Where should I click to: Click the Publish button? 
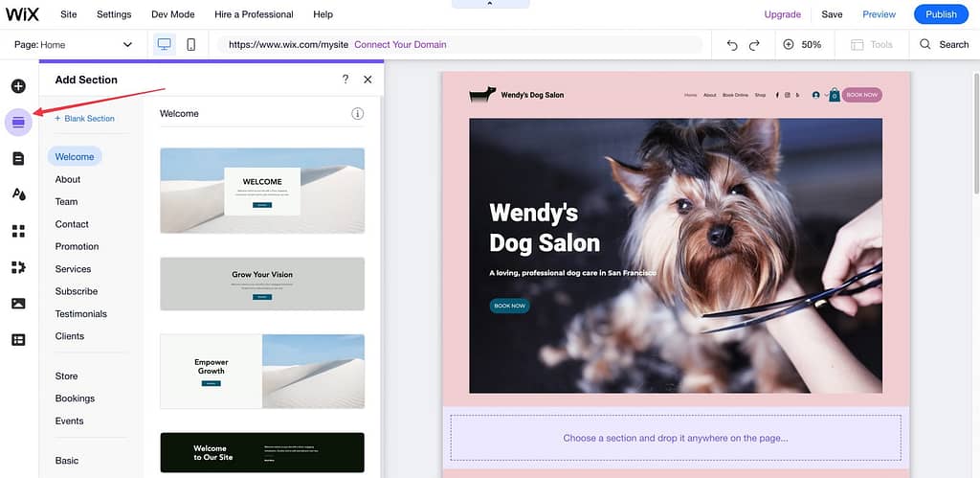coord(941,14)
